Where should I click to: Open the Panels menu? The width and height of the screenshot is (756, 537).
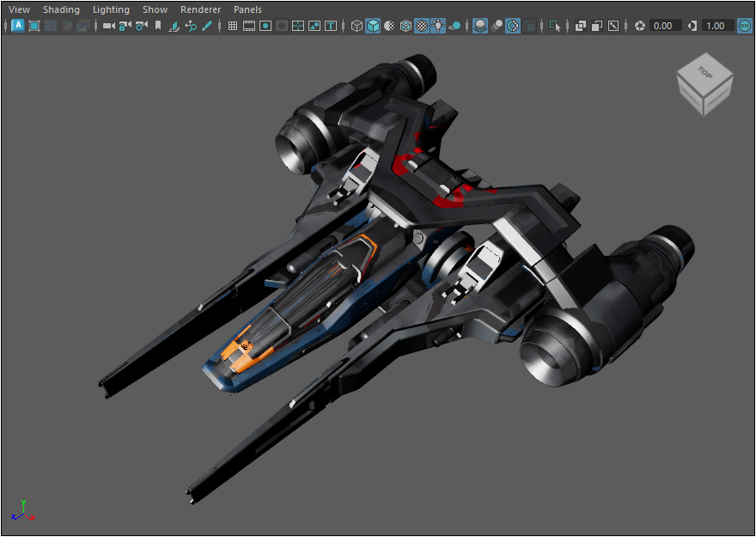coord(247,9)
